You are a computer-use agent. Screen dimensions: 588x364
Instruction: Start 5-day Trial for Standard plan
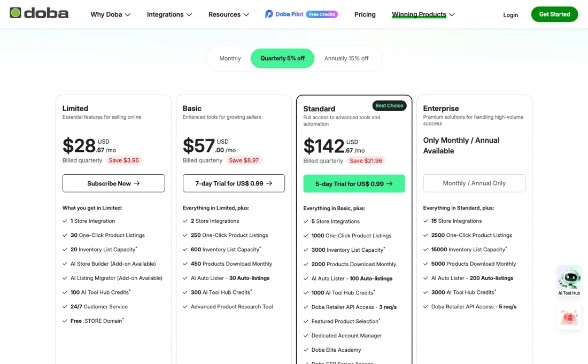point(354,184)
